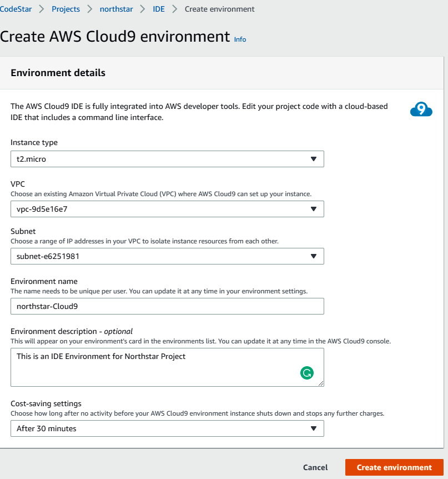Open the Subnet dropdown showing subnet-e6251981
The image size is (448, 479).
(x=167, y=256)
